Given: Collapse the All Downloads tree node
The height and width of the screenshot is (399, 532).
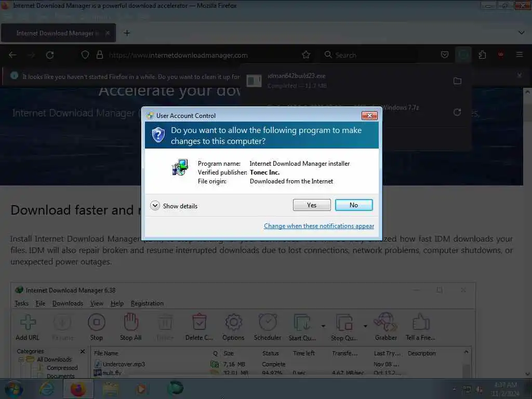Looking at the screenshot, I should (21, 360).
